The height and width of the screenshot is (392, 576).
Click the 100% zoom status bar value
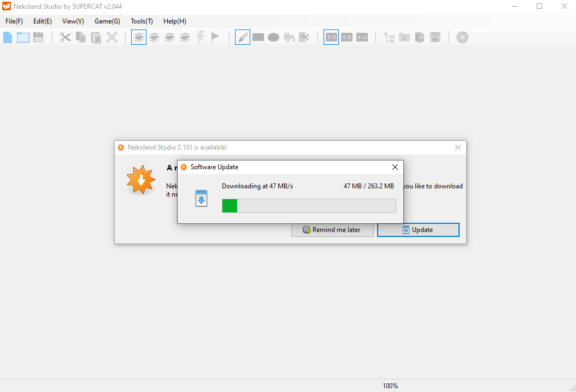coord(390,386)
